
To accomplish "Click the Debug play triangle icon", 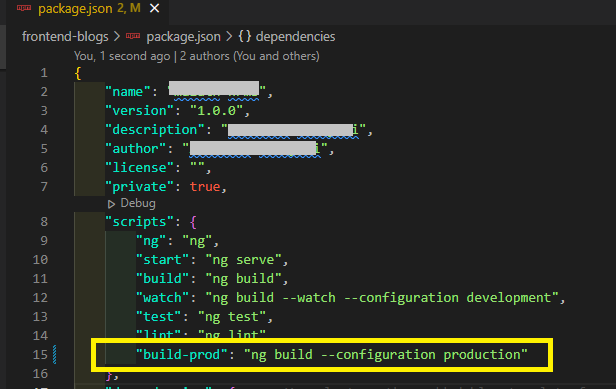I will point(111,204).
